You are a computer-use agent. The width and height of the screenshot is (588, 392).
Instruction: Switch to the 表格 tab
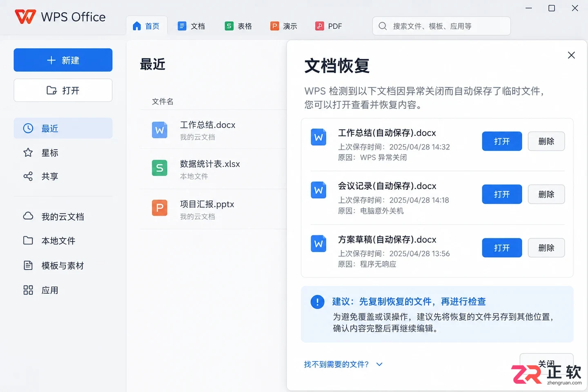tap(238, 26)
